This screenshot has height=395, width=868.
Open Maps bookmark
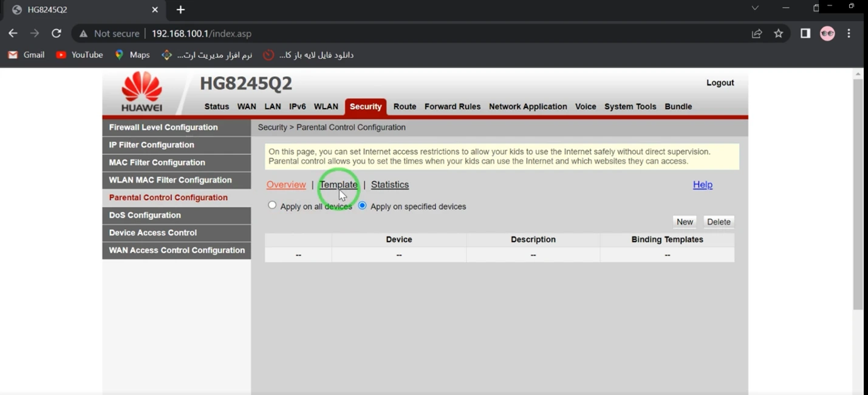[132, 55]
